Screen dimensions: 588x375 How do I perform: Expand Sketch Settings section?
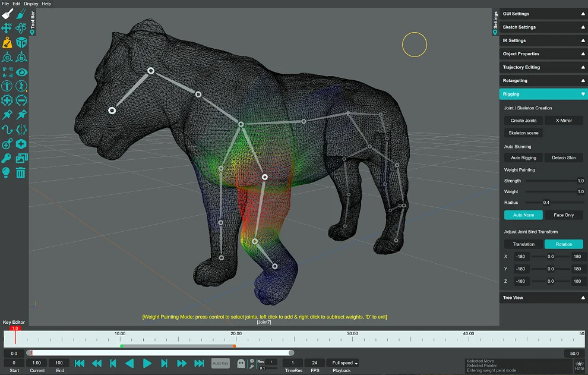[543, 27]
